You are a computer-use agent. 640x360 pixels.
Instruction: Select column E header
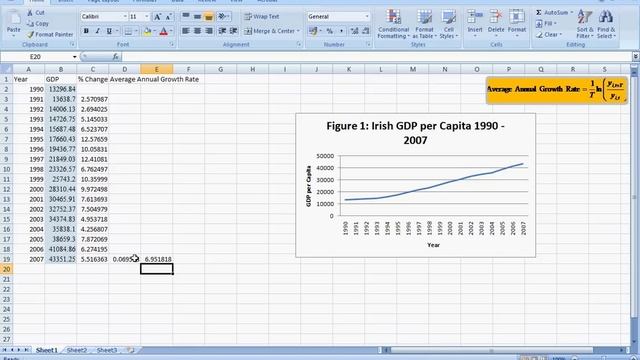[x=156, y=69]
